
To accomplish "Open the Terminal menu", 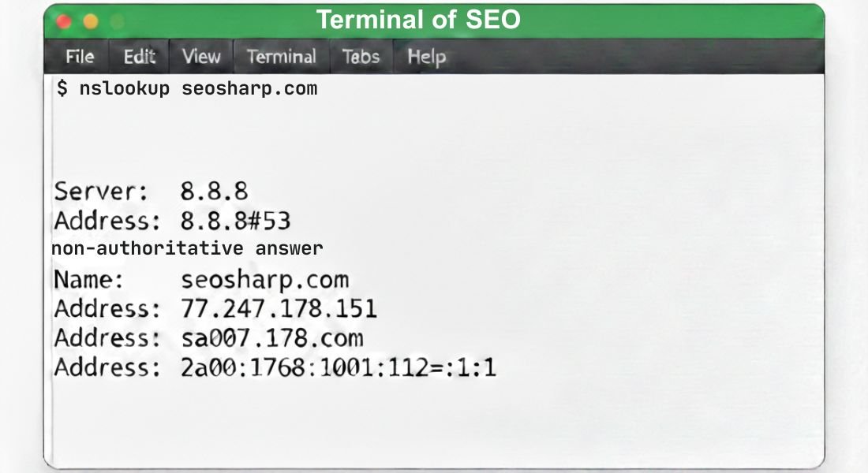I will point(281,57).
